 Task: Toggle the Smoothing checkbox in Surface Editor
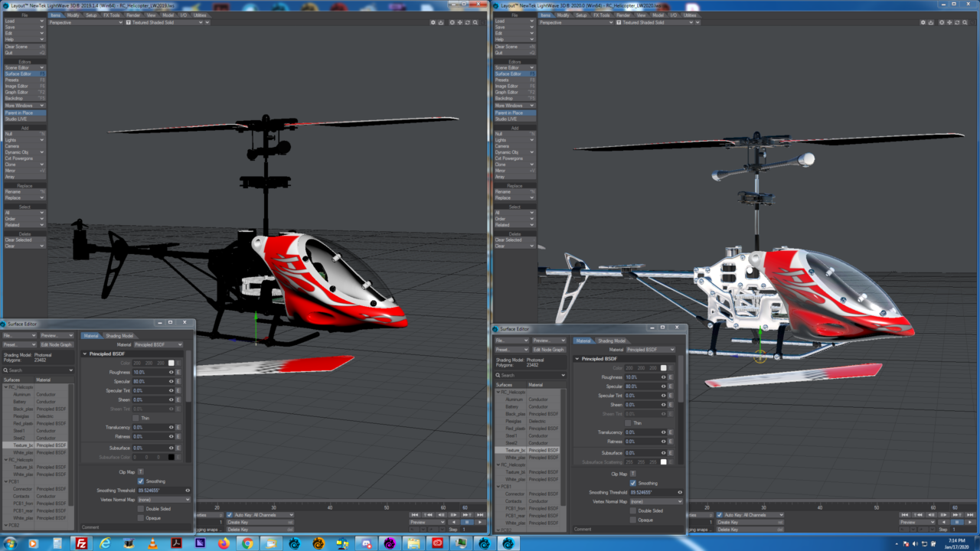(141, 481)
